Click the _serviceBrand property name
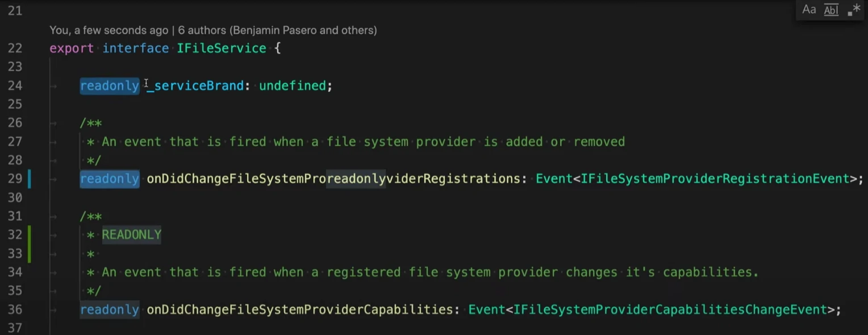The image size is (868, 335). click(x=195, y=86)
